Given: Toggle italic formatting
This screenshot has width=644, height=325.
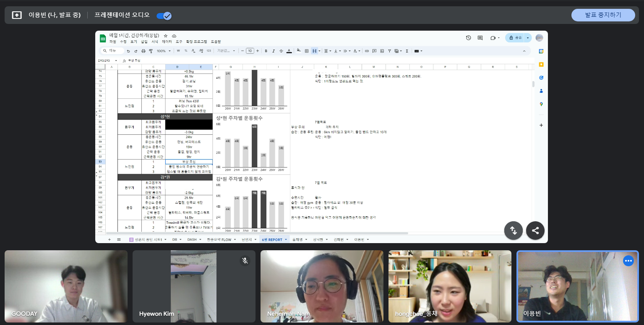Looking at the screenshot, I should pyautogui.click(x=273, y=51).
